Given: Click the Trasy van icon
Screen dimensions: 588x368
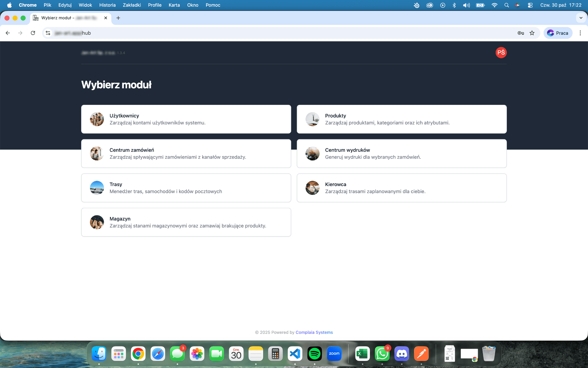Looking at the screenshot, I should 97,188.
